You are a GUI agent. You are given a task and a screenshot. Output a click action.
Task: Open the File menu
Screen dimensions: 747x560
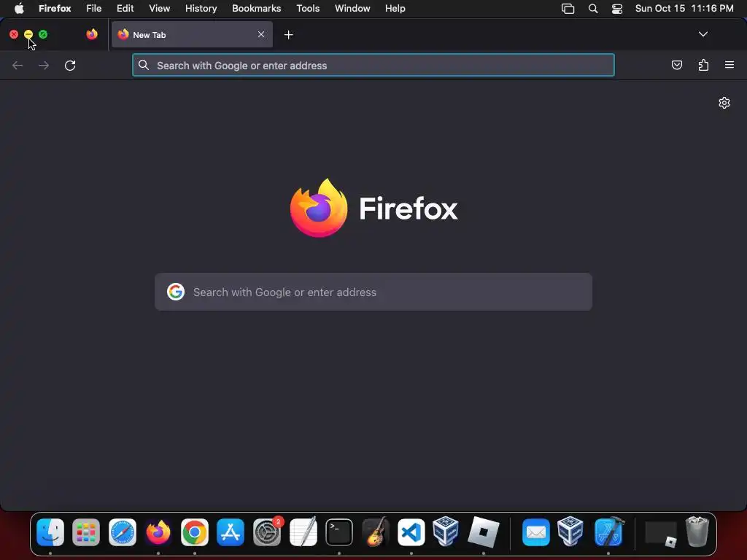coord(94,9)
